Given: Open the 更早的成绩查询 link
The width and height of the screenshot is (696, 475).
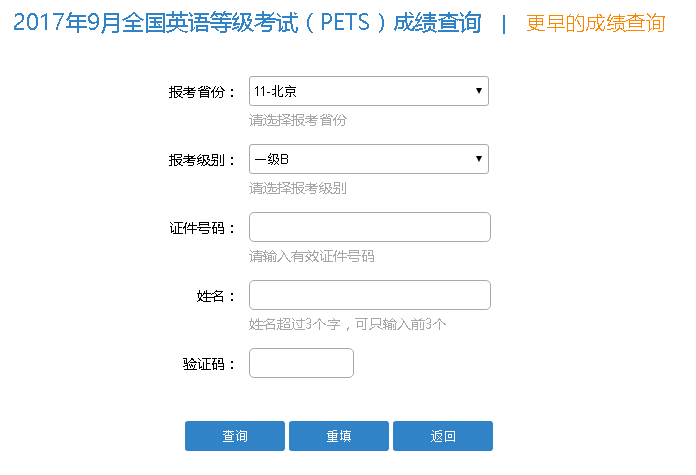Looking at the screenshot, I should point(596,23).
